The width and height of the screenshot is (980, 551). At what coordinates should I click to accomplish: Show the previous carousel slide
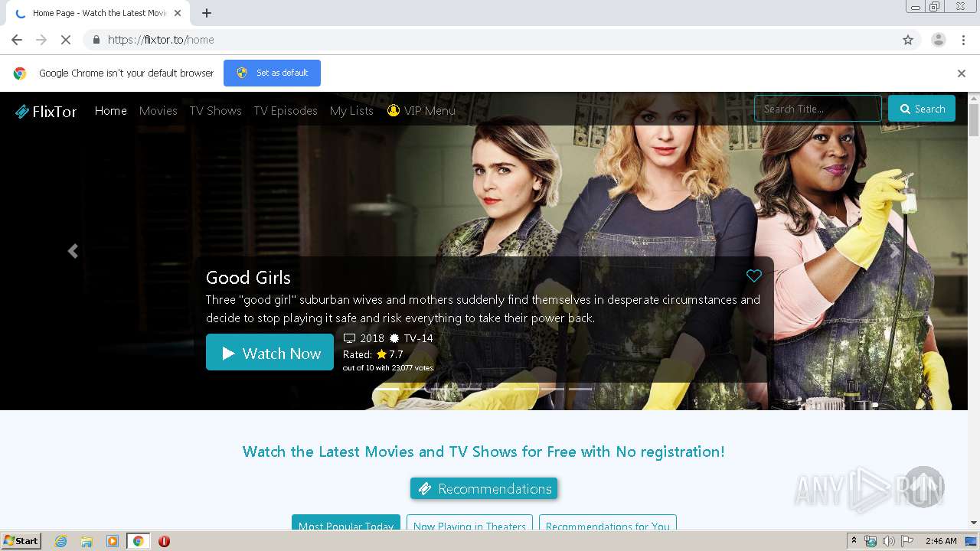coord(73,251)
